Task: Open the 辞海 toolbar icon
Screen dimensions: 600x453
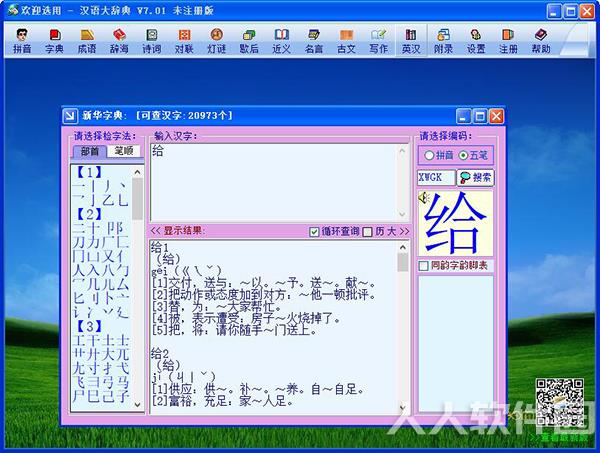Action: pyautogui.click(x=119, y=41)
